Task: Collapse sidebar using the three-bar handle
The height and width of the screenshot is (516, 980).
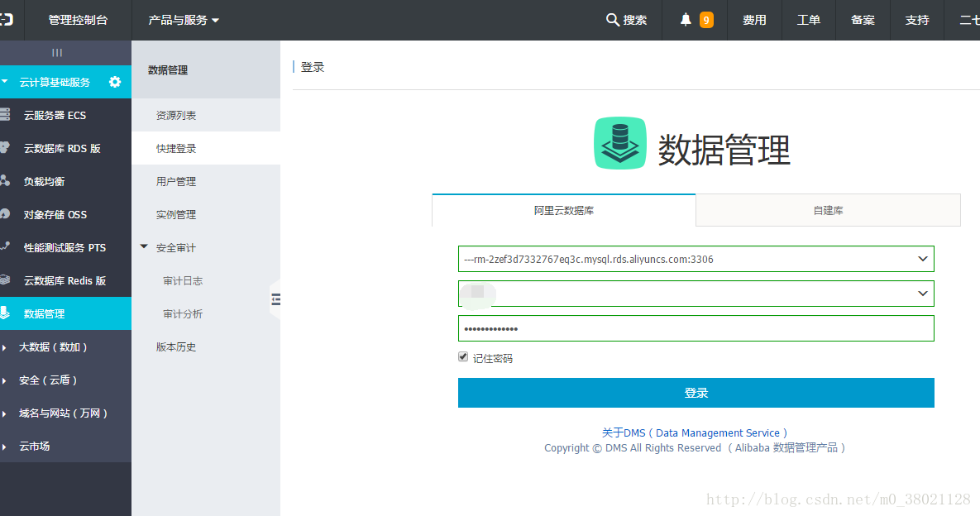Action: [x=57, y=53]
